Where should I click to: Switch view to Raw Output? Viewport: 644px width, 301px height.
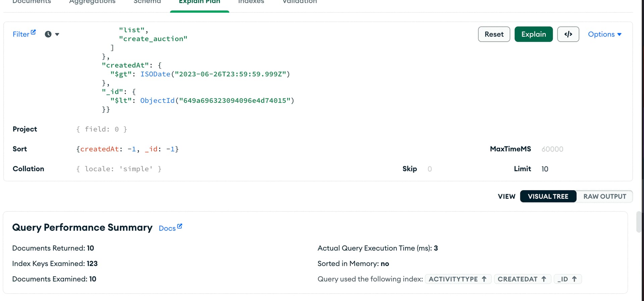coord(604,197)
